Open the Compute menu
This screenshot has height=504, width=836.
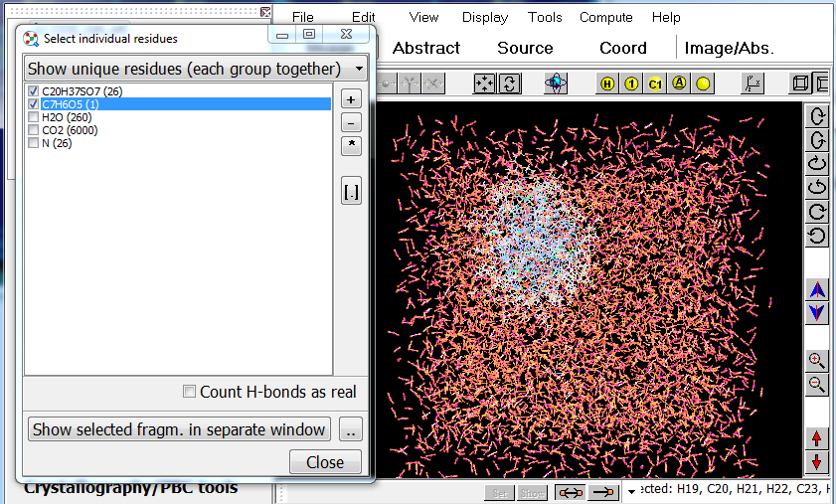click(605, 17)
